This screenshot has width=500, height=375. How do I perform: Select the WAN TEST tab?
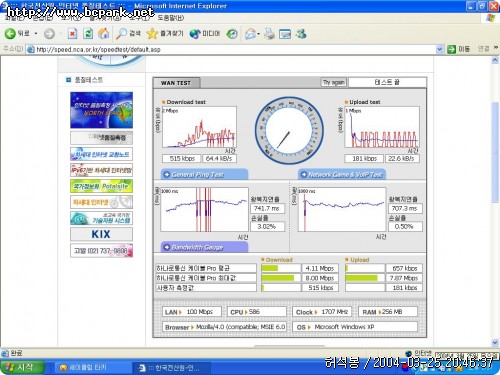click(176, 83)
